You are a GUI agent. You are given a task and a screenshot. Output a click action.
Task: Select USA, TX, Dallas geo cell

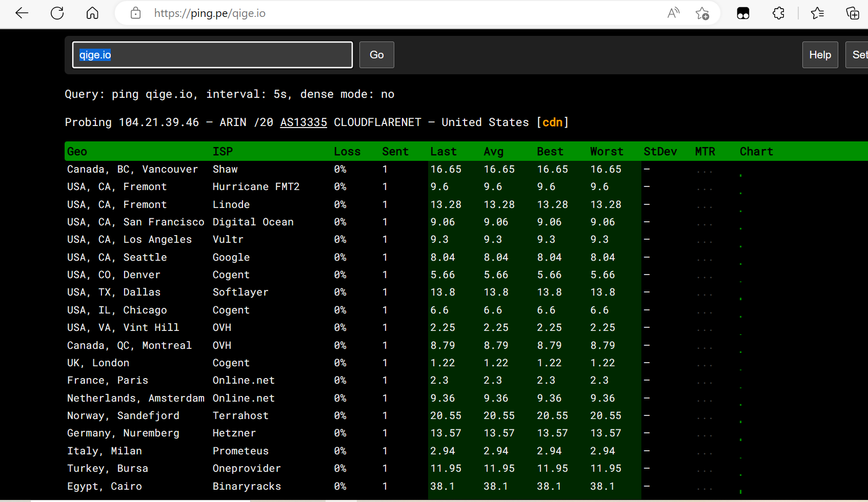pyautogui.click(x=114, y=292)
